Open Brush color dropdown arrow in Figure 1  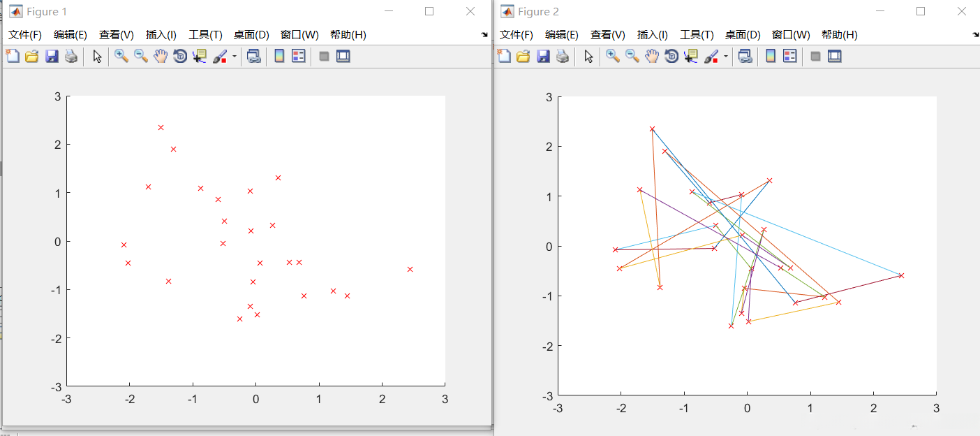pos(235,57)
